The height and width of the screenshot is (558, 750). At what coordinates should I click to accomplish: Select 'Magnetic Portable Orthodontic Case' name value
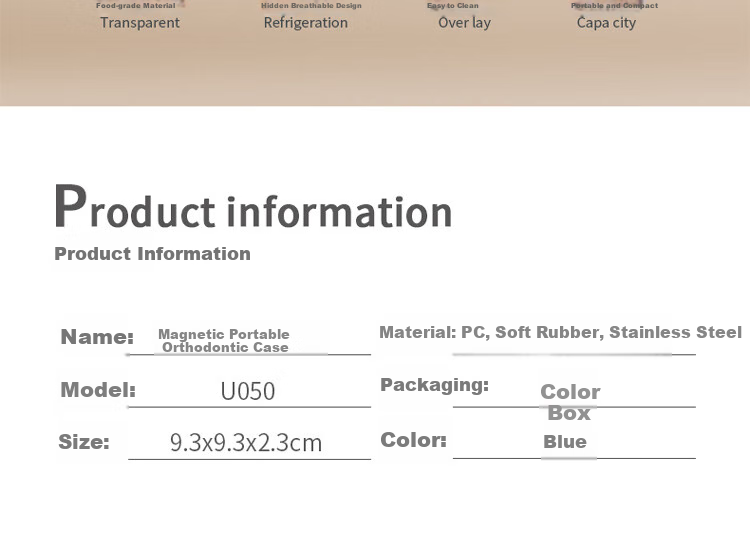(224, 340)
